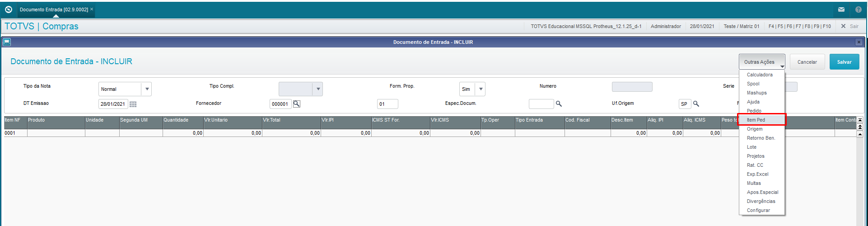Choose Retorno Ben. from the menu
Image resolution: width=868 pixels, height=226 pixels.
[762, 138]
